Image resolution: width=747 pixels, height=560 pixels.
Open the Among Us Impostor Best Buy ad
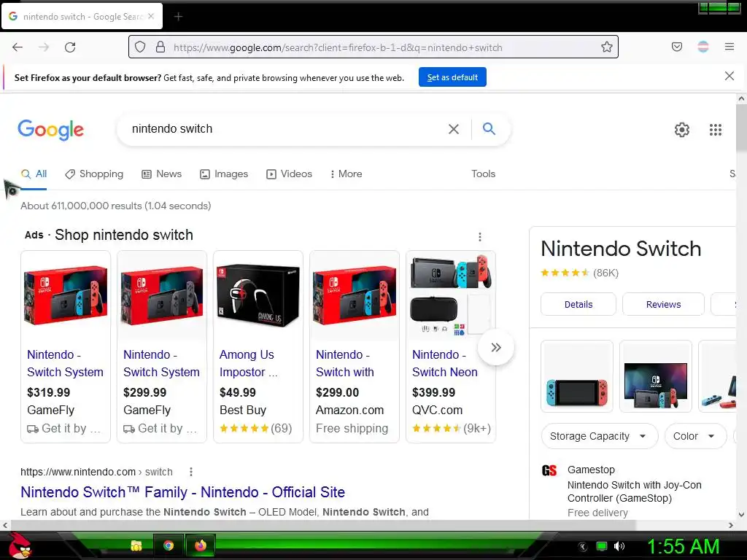click(258, 346)
